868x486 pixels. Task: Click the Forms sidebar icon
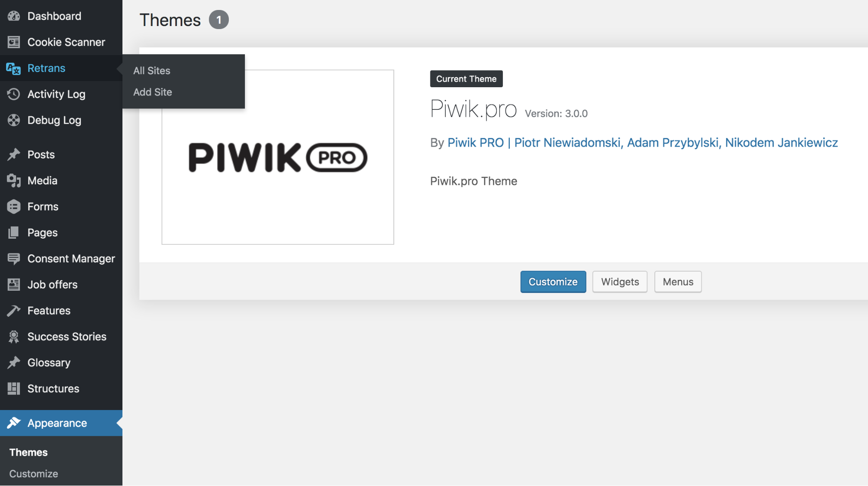(x=14, y=207)
